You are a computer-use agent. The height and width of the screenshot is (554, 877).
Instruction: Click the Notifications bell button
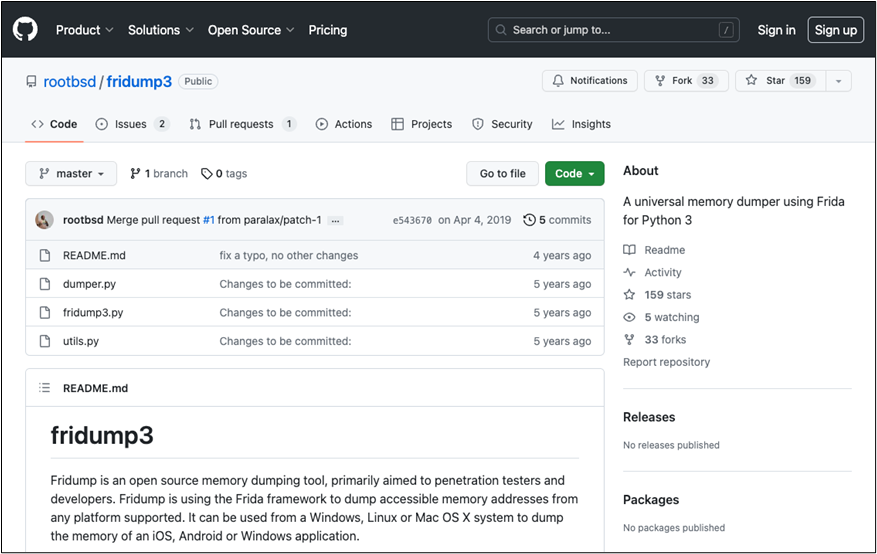coord(590,81)
